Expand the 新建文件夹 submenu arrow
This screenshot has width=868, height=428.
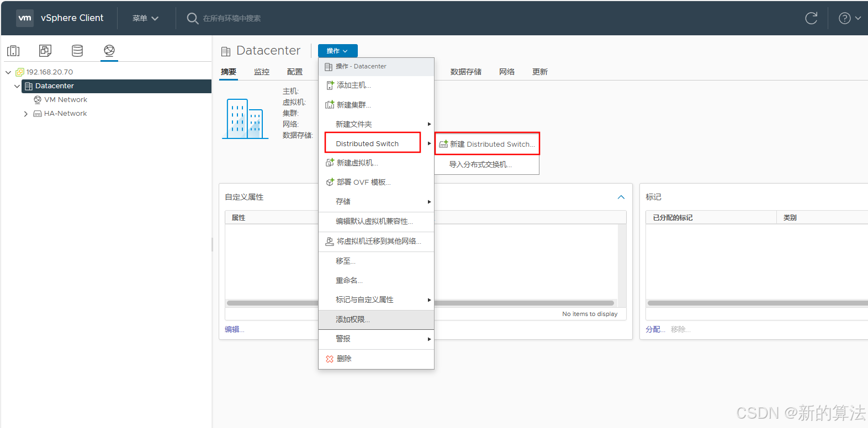click(x=429, y=124)
